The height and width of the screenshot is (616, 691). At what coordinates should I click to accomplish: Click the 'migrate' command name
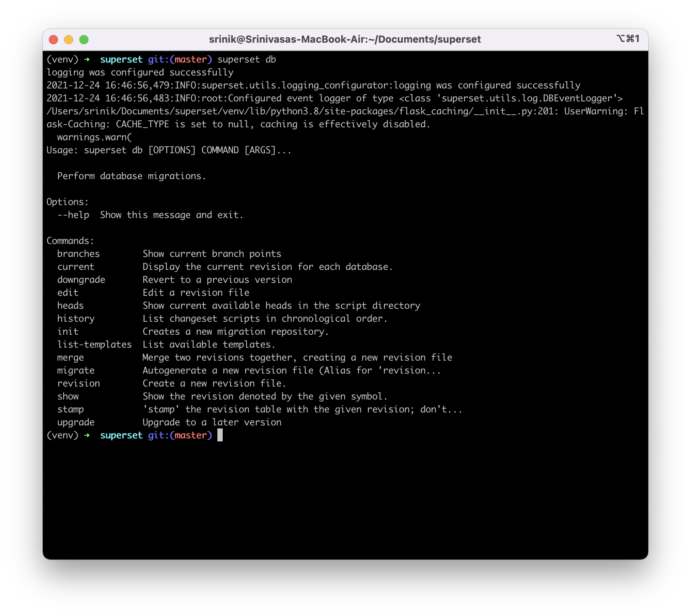(76, 371)
